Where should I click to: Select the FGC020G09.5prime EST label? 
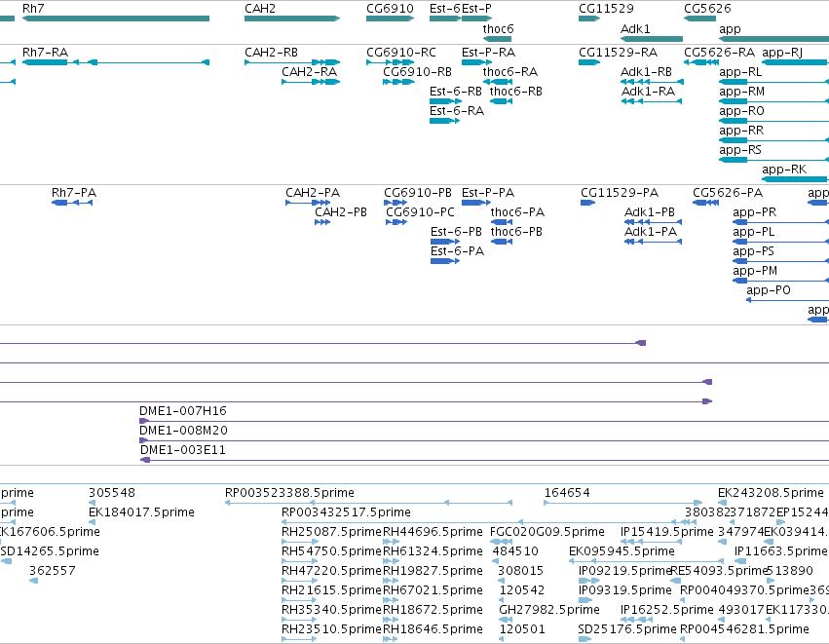coord(547,532)
